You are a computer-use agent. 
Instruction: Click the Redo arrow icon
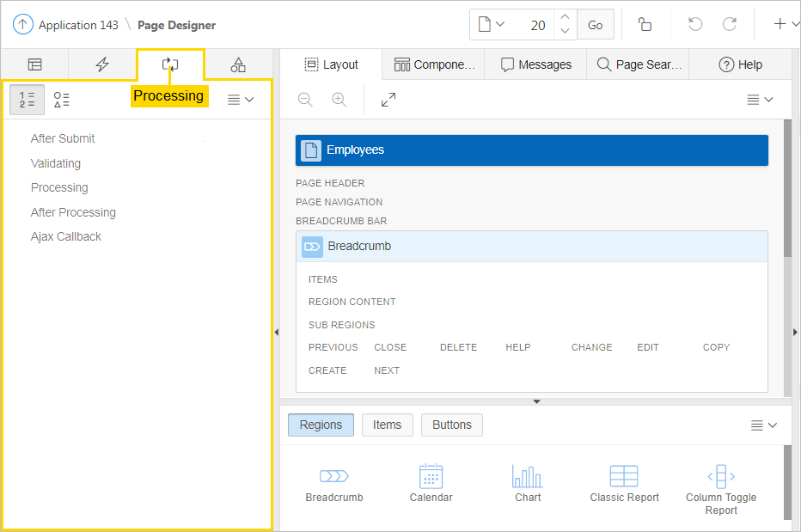(x=730, y=25)
